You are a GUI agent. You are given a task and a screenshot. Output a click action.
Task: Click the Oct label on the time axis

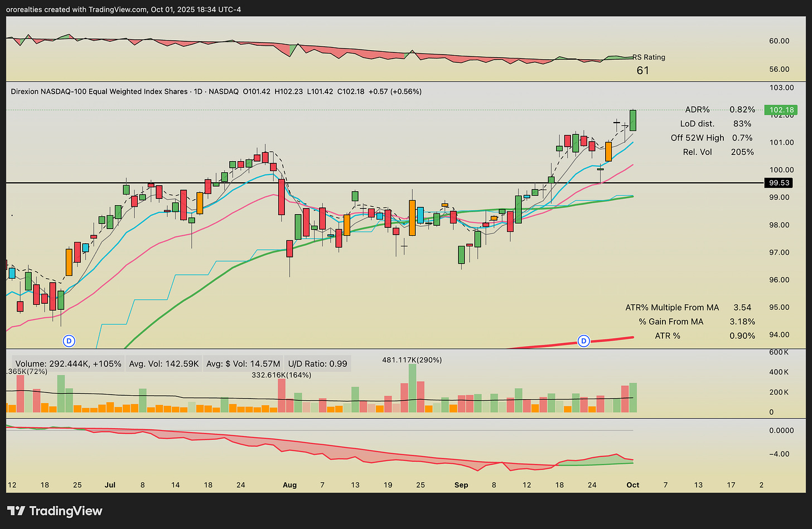coord(632,485)
